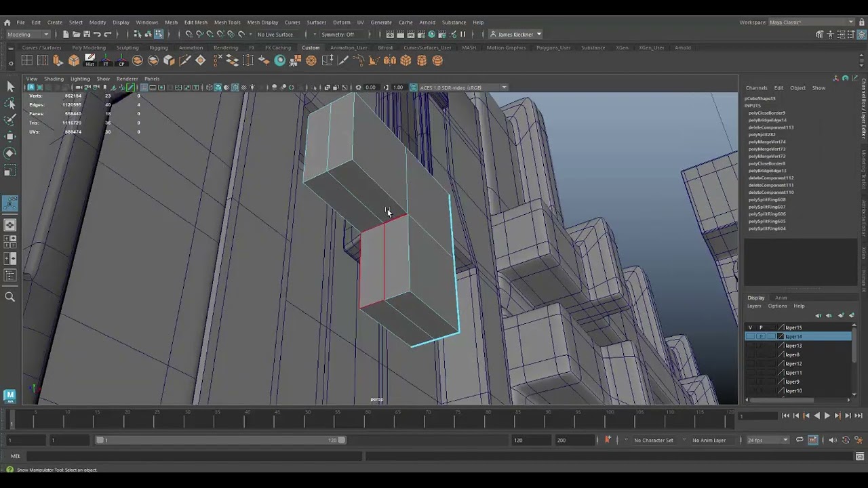Undo the last action from status line
Image resolution: width=868 pixels, height=488 pixels.
[97, 35]
